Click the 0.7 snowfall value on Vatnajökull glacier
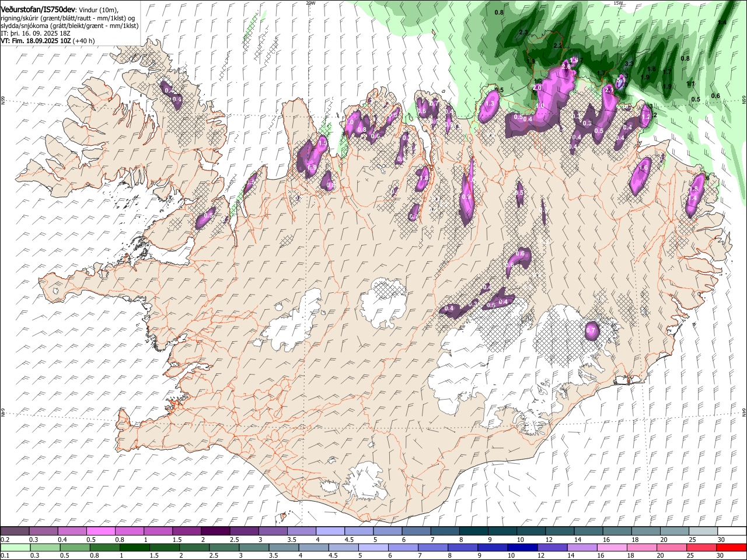The width and height of the screenshot is (747, 560). (x=591, y=331)
